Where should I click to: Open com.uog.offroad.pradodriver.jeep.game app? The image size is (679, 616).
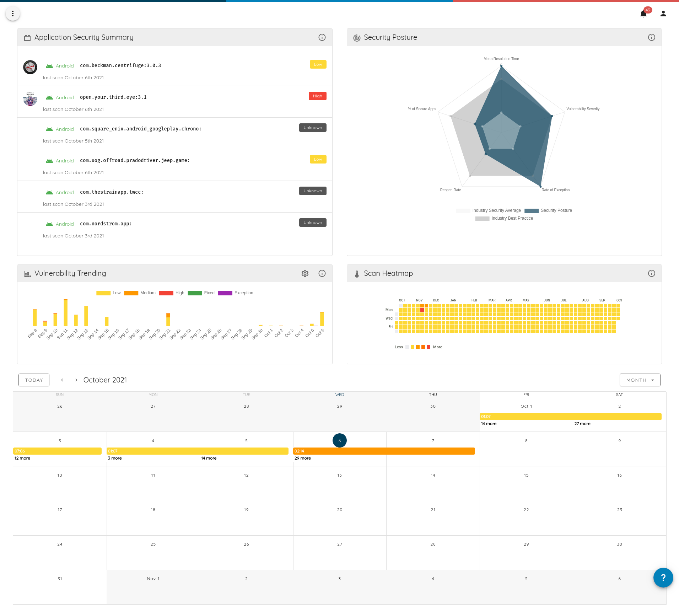135,160
